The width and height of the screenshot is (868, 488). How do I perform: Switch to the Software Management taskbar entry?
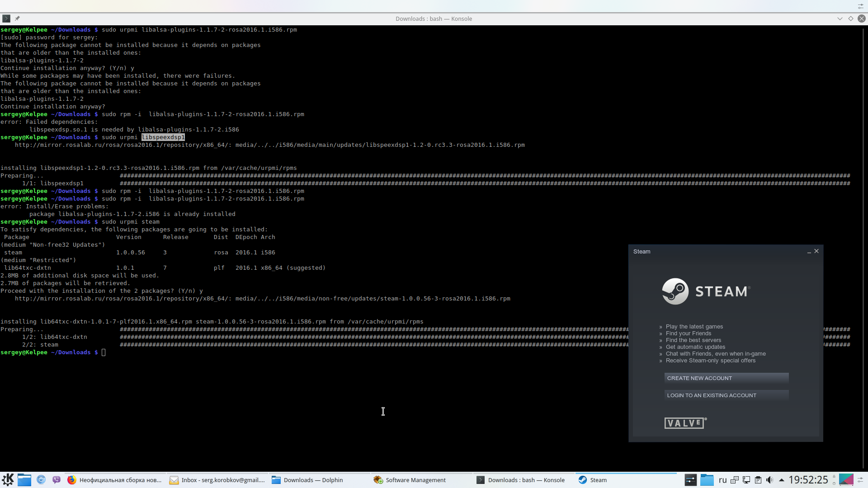(x=415, y=480)
